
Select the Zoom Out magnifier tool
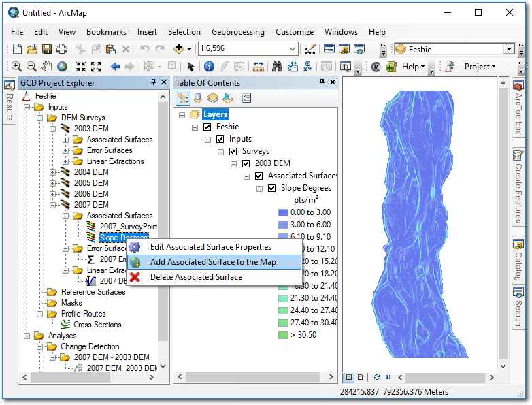click(31, 67)
